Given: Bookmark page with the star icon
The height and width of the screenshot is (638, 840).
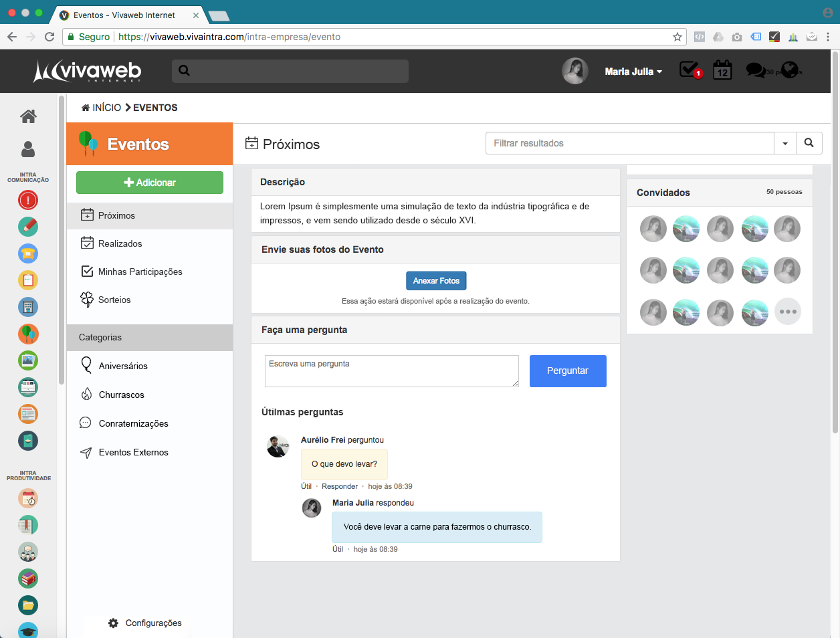Looking at the screenshot, I should pos(677,37).
